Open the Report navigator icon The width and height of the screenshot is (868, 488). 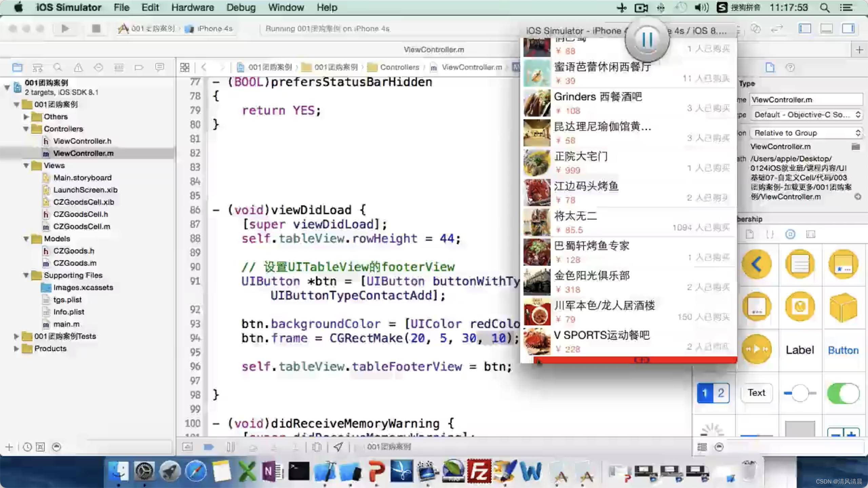159,67
